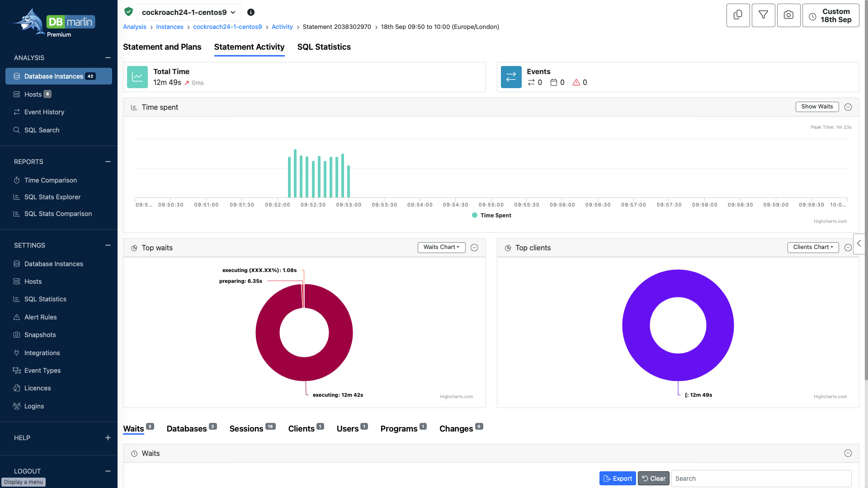Collapse the Waits table panel
This screenshot has width=868, height=488.
[x=848, y=453]
